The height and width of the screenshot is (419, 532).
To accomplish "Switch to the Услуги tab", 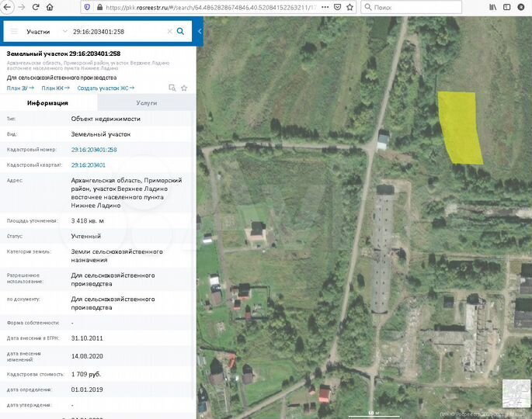I will 147,102.
